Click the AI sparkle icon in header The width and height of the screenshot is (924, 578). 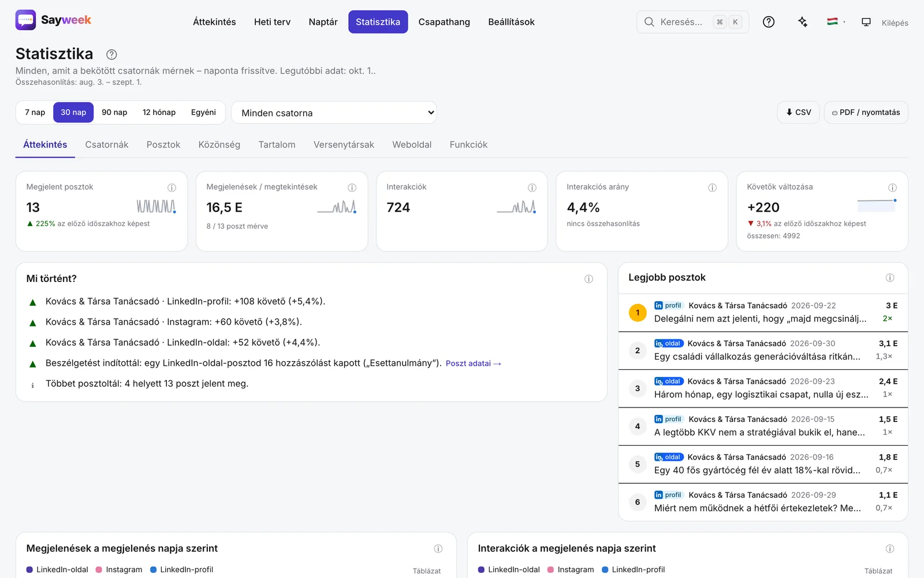803,22
